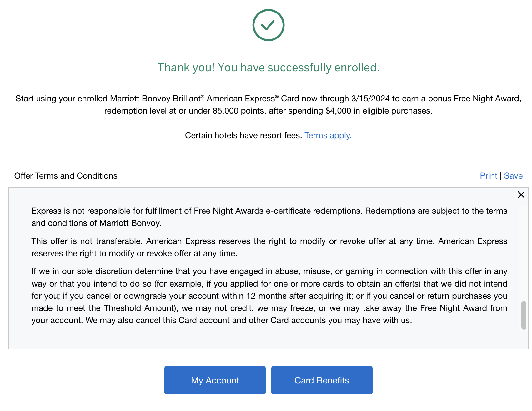This screenshot has width=532, height=411.
Task: Print the offer terms and conditions
Action: [x=488, y=176]
